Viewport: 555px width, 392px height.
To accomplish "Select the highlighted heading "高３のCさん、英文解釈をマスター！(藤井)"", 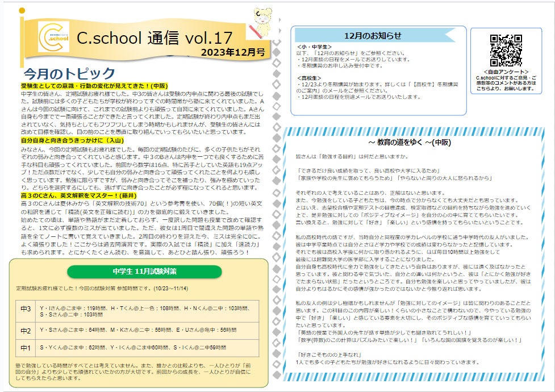I will (78, 195).
